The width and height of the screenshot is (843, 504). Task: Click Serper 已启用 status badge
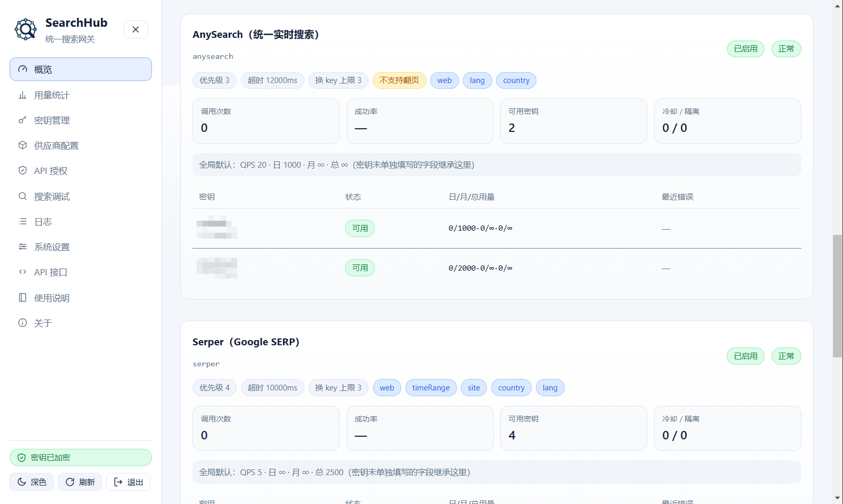coord(746,356)
